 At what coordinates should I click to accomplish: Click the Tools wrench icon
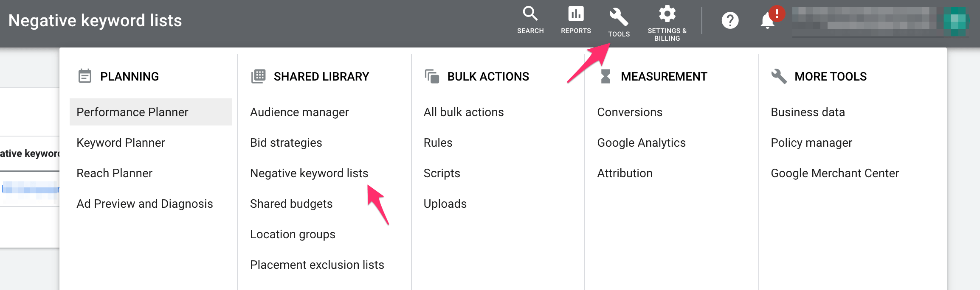619,18
